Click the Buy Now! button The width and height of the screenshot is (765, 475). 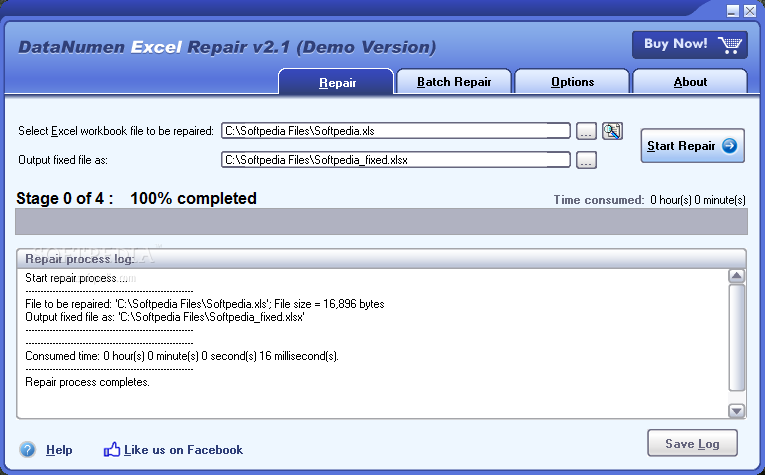(690, 45)
